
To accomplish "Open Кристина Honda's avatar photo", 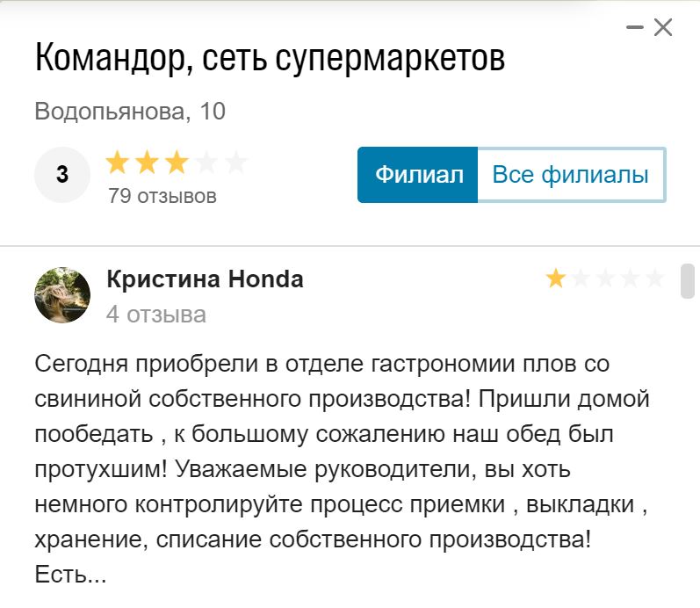I will 62,295.
